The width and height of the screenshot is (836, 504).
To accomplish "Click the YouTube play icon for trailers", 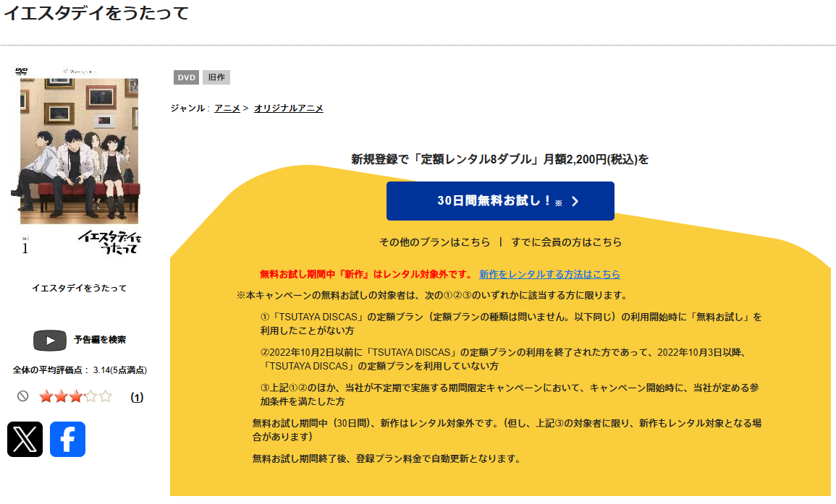I will pyautogui.click(x=50, y=341).
